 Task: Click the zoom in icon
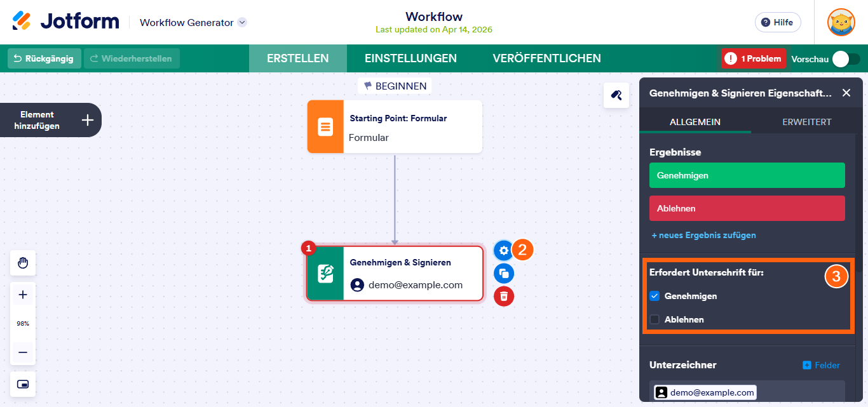(x=22, y=294)
